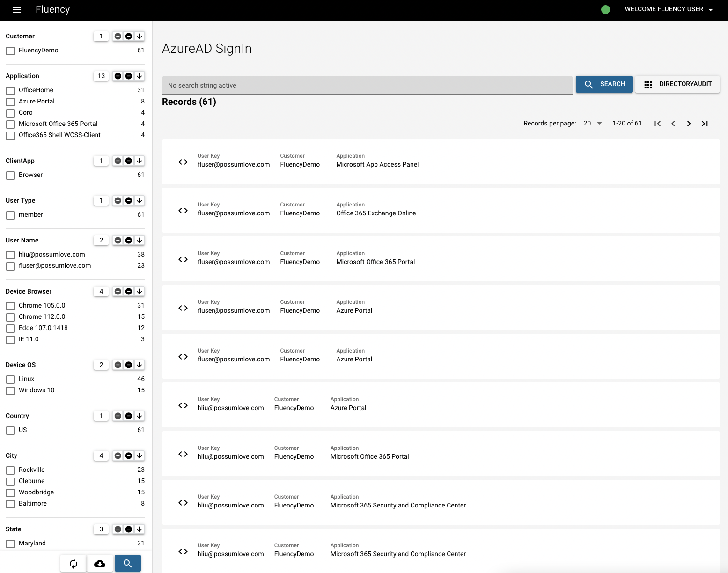Click minus icon in Application facet
The width and height of the screenshot is (728, 573).
tap(128, 76)
